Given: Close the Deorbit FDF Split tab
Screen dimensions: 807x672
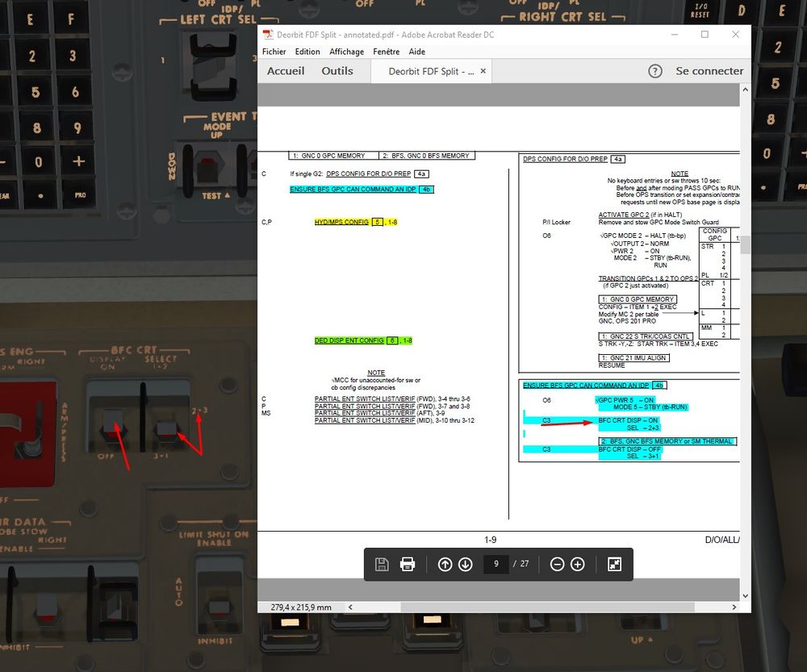Looking at the screenshot, I should [483, 71].
